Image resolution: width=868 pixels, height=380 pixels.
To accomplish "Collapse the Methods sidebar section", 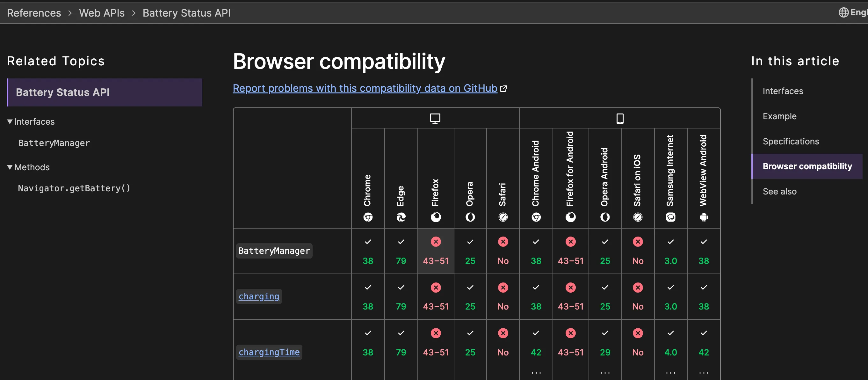I will point(28,167).
